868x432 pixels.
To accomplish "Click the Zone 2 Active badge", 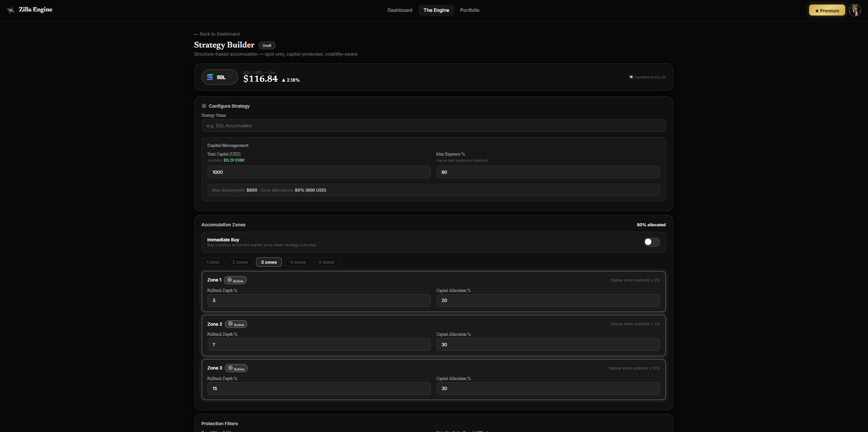I will tap(236, 324).
